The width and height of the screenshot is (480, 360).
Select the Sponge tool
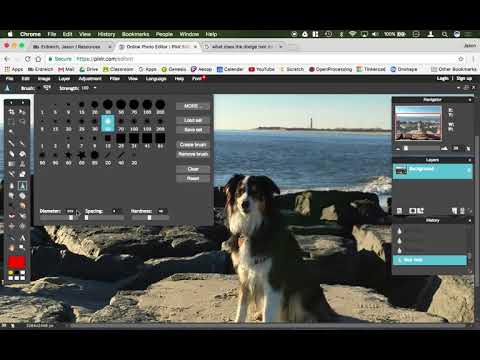22,196
